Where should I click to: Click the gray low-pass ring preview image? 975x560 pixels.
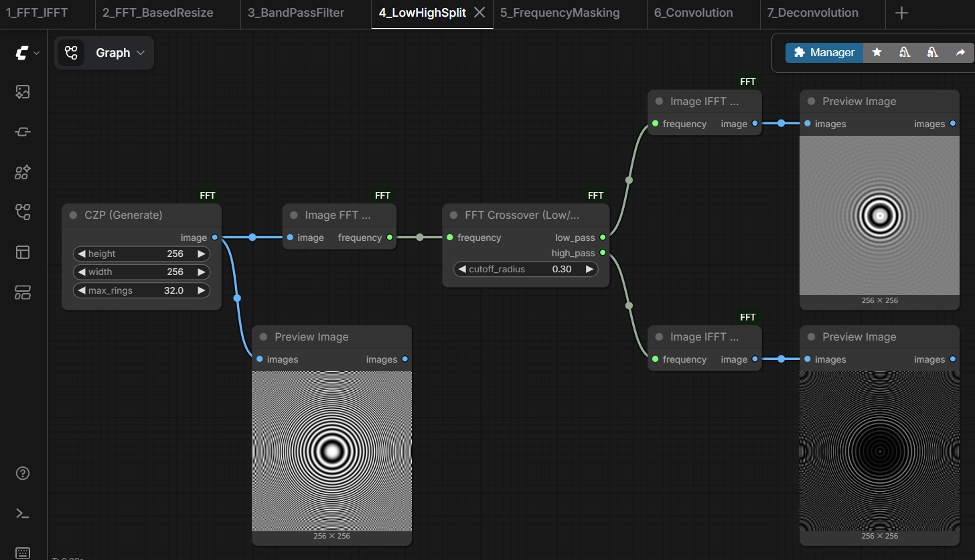click(879, 215)
